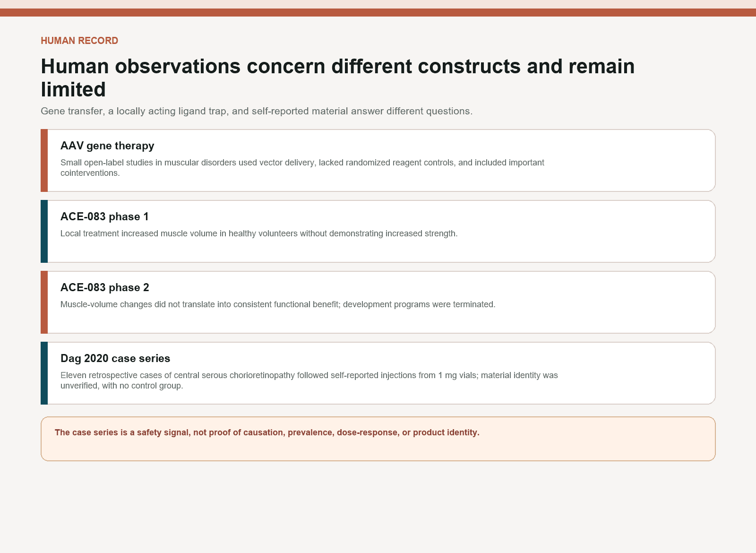Select the main slide headline text

pyautogui.click(x=338, y=78)
